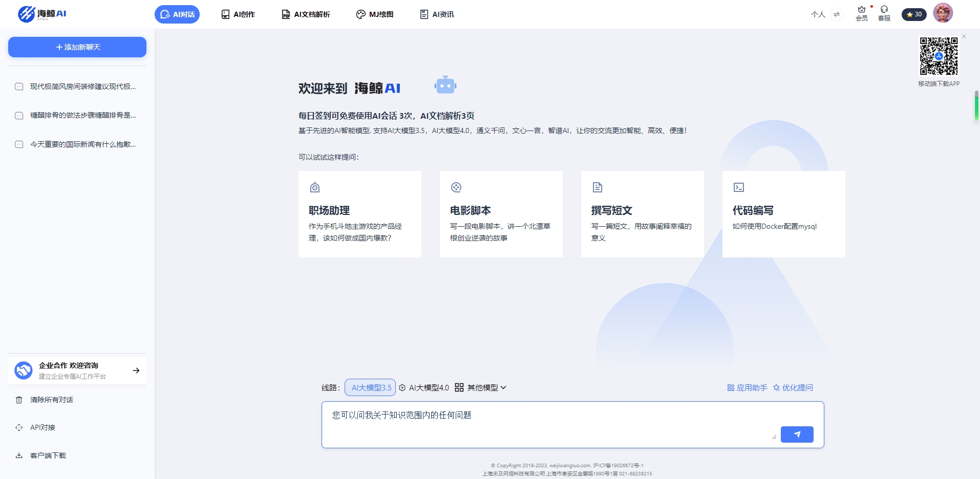Click chat icon beside 糖醋排骨 conversation
This screenshot has width=980, height=479.
(19, 116)
